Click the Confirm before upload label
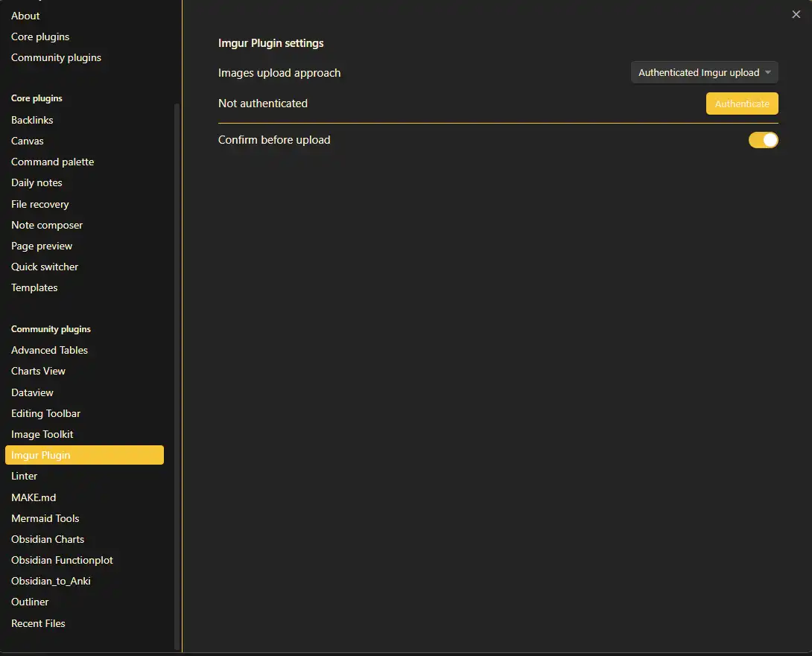This screenshot has width=812, height=656. point(274,140)
